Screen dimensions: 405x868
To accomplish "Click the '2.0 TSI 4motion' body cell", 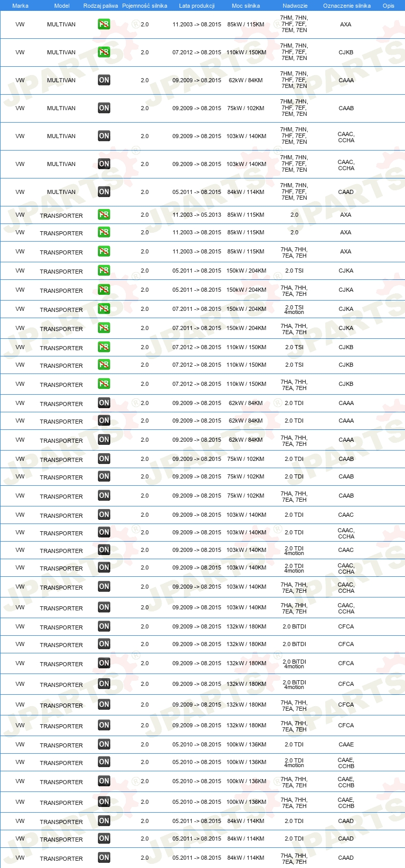I will tap(294, 309).
